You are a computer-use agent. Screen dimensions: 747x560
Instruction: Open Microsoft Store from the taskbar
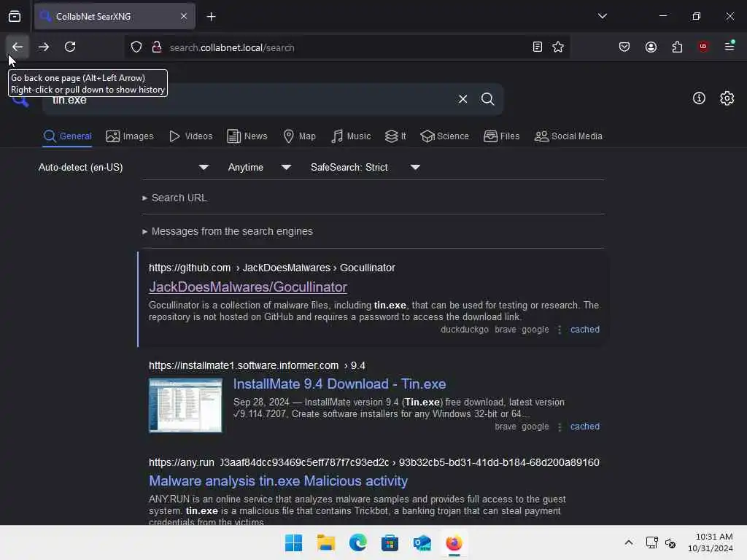(x=390, y=542)
